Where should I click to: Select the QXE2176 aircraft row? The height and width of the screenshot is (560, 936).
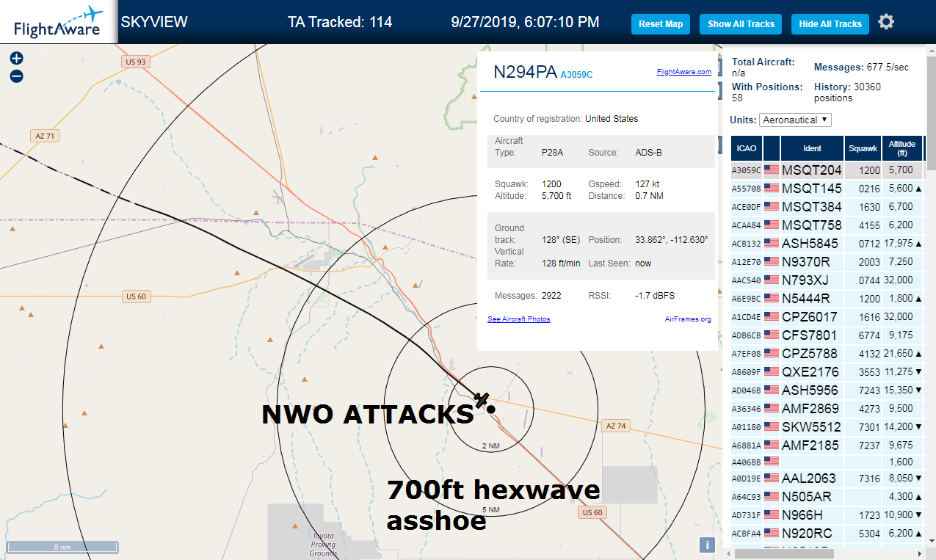[827, 371]
